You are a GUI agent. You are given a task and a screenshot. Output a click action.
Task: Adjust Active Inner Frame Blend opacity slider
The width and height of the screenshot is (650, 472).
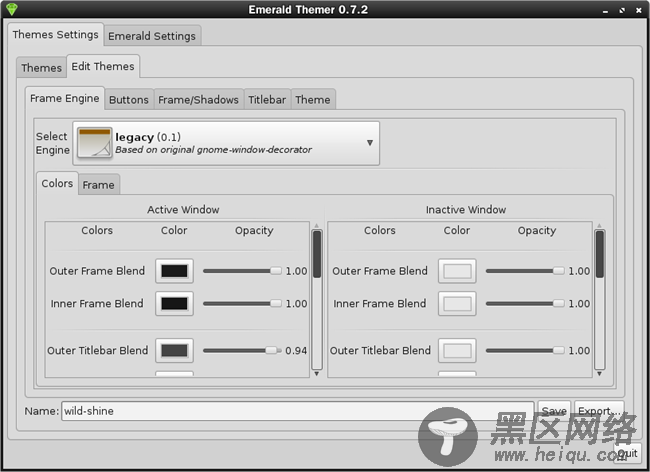click(242, 304)
